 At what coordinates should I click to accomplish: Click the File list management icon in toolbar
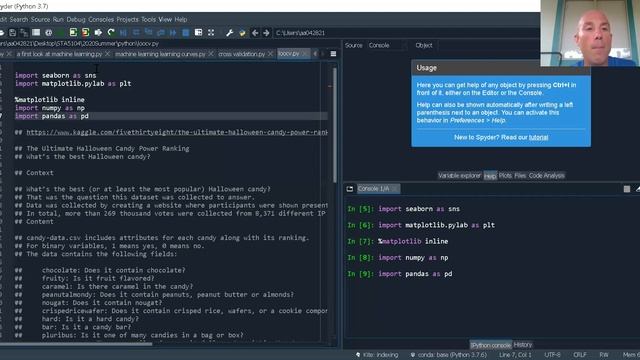[x=36, y=33]
